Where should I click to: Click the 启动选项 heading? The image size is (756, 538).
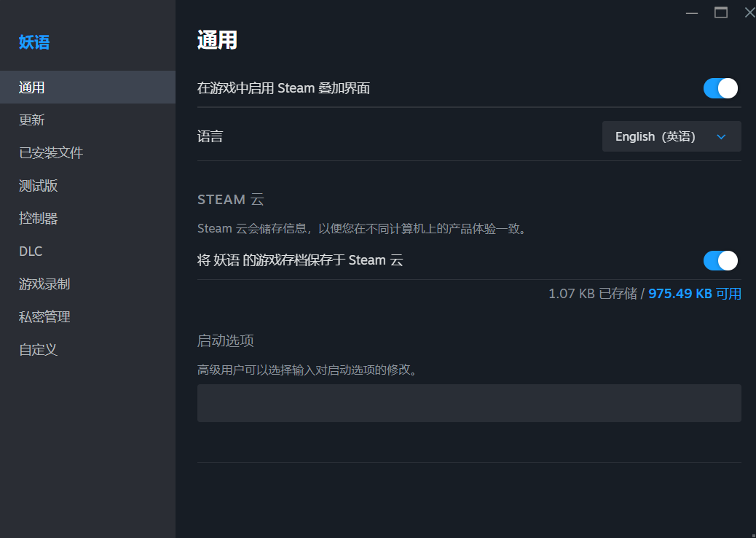225,340
